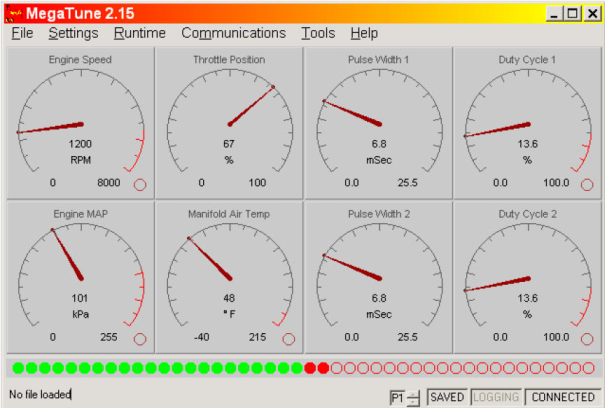The width and height of the screenshot is (606, 409).
Task: Click the Engine MAP gauge red indicator circle
Action: [x=140, y=340]
